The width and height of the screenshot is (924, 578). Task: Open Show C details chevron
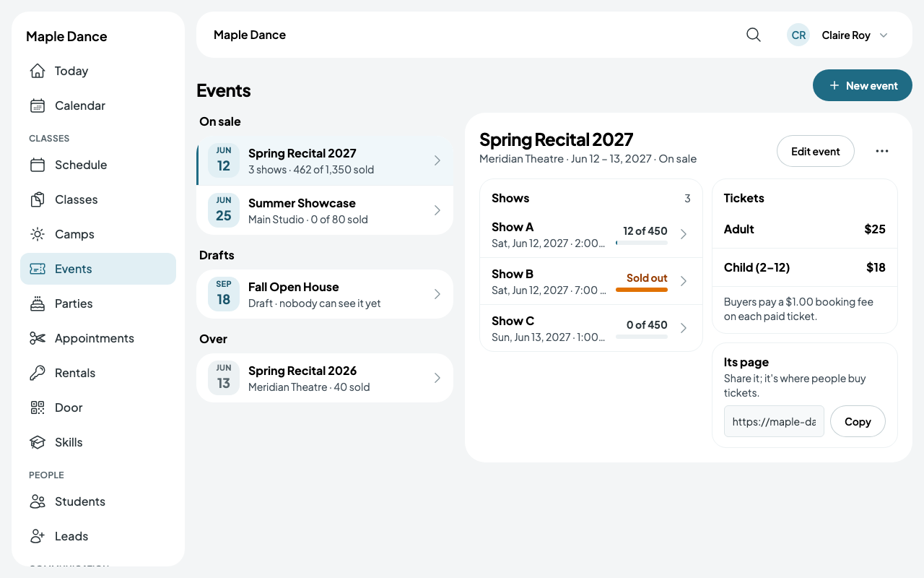tap(684, 328)
